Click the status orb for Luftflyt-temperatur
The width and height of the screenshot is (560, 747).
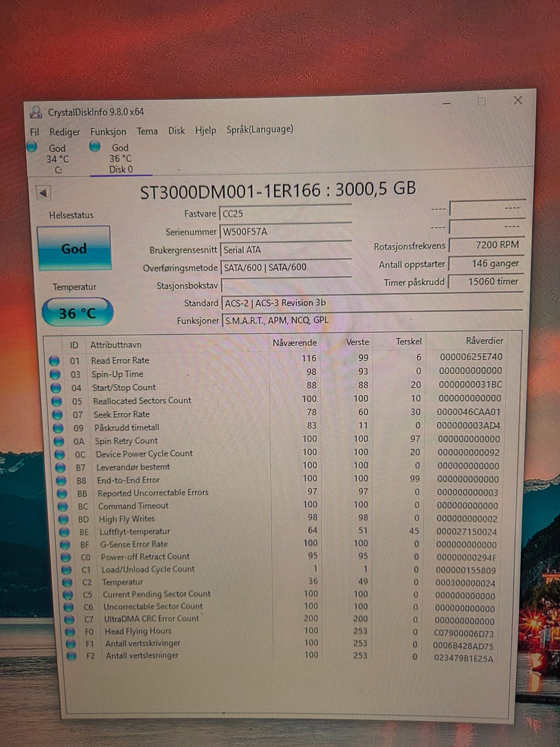tap(64, 532)
